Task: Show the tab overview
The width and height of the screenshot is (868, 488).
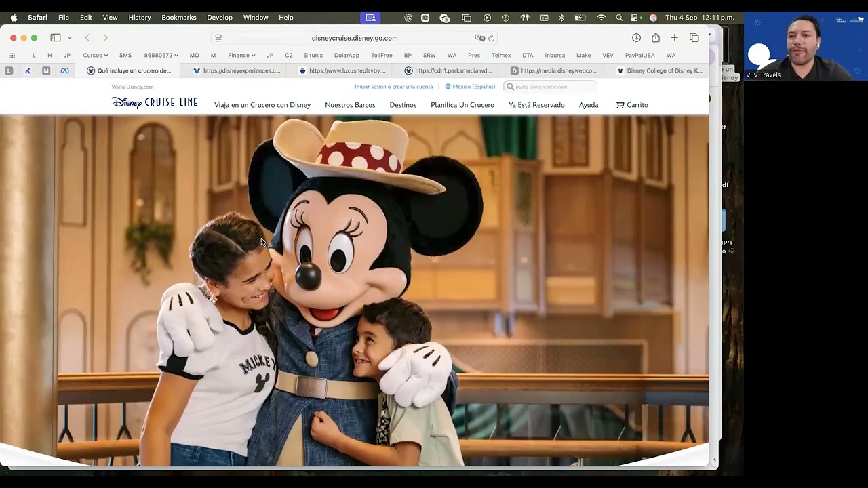Action: click(x=694, y=38)
